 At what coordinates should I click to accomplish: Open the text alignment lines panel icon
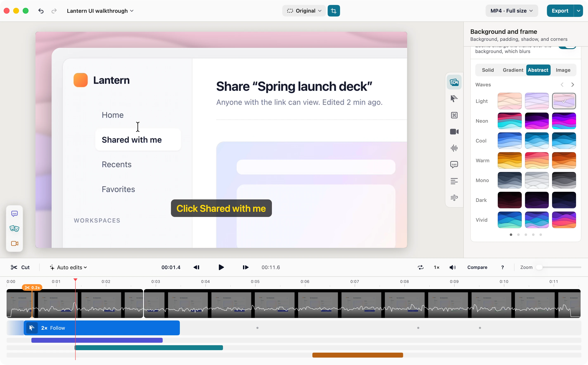pos(454,181)
